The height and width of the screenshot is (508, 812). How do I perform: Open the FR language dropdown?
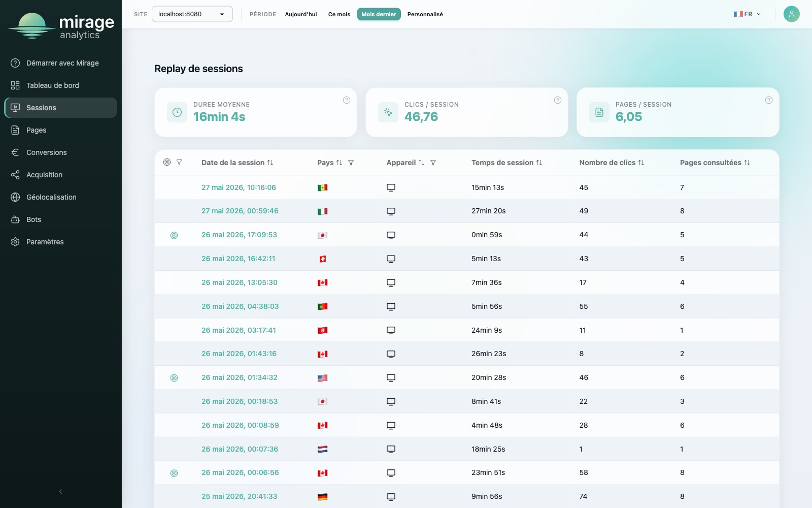[x=747, y=14]
